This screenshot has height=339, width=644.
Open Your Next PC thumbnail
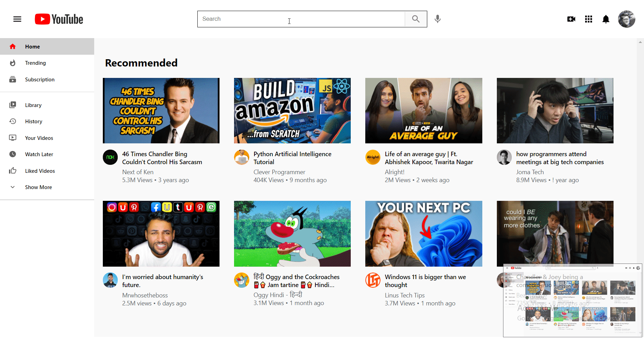(x=424, y=234)
